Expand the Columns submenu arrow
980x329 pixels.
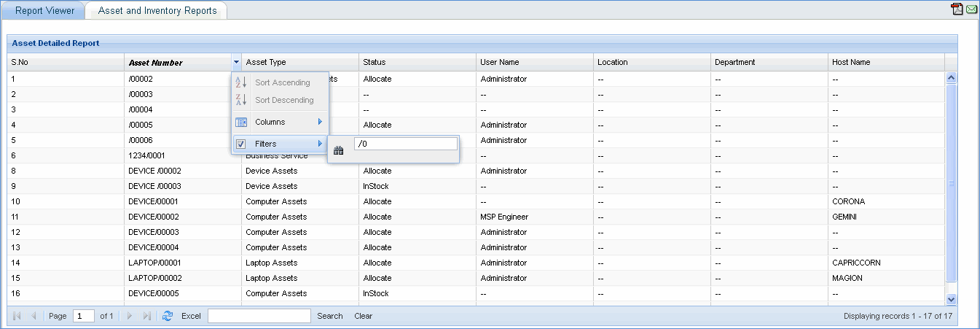pyautogui.click(x=320, y=122)
